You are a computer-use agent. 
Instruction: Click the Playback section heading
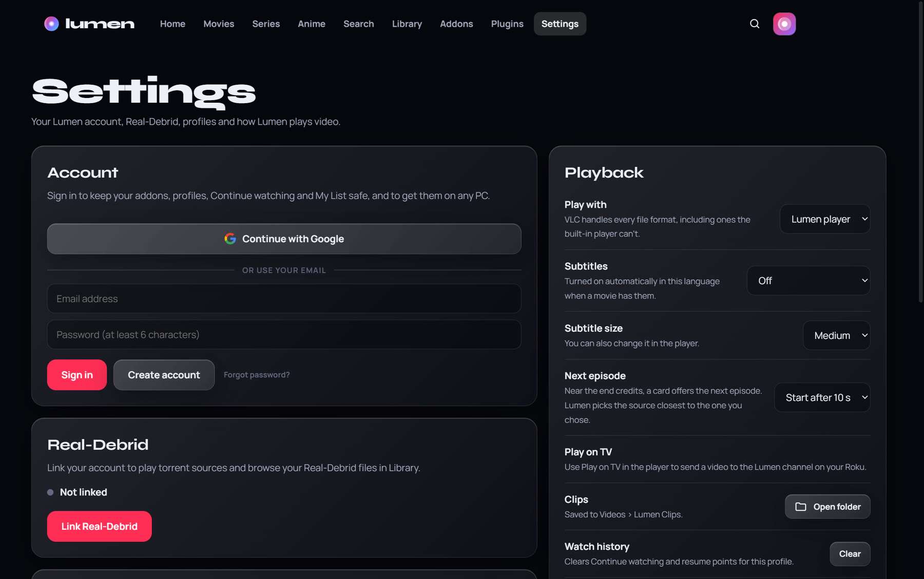604,173
